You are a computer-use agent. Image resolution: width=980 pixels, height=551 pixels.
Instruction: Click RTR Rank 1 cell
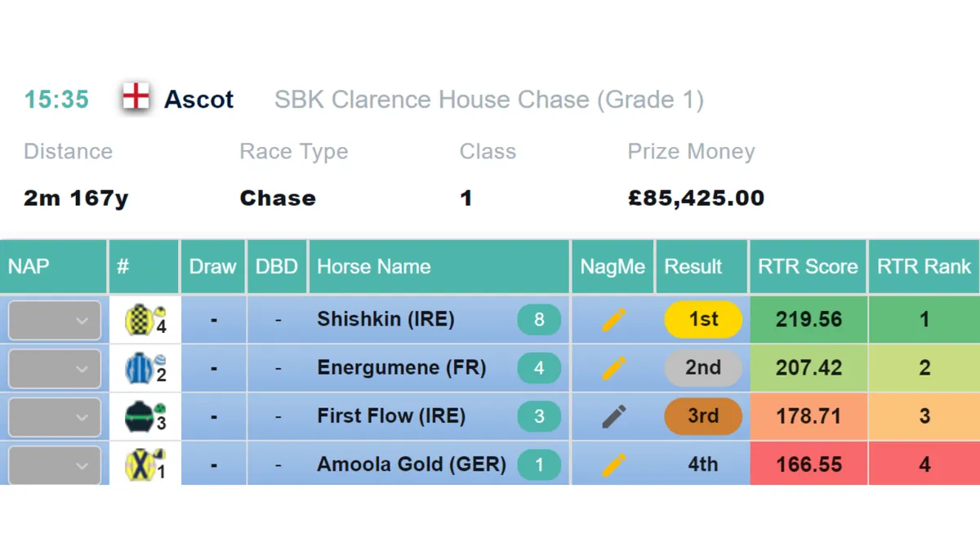pos(924,319)
